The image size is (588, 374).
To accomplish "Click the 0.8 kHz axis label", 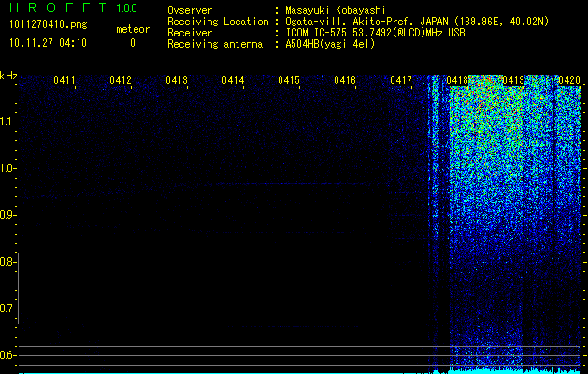I will 7,262.
